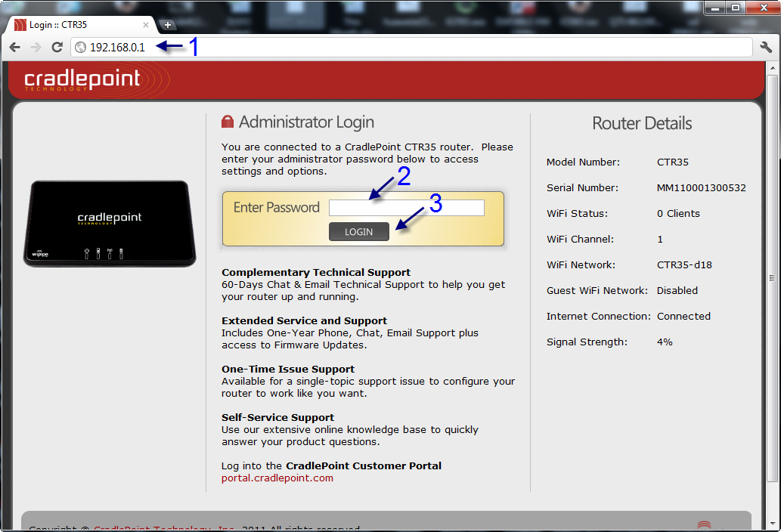
Task: Click the Router Details heading
Action: click(642, 123)
